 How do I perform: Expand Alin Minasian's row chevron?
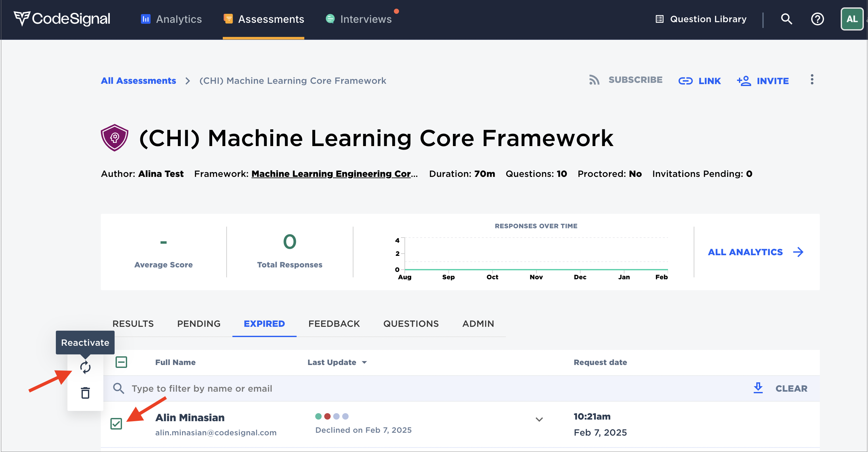539,420
